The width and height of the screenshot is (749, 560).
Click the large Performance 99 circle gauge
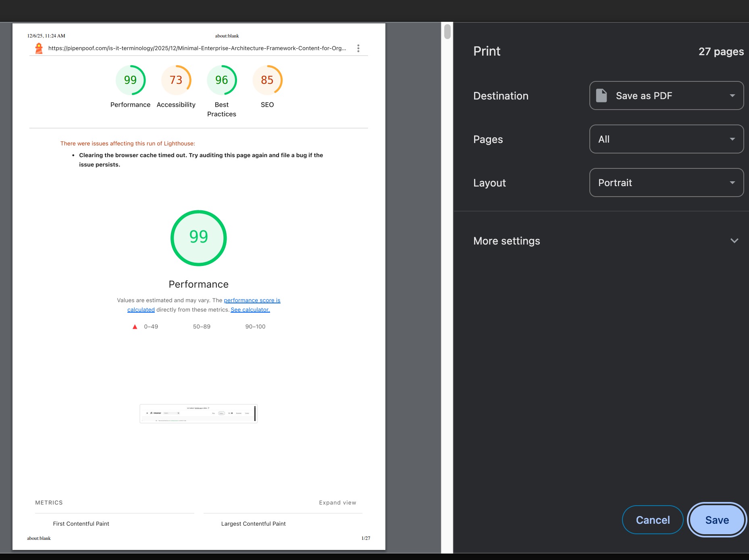(x=198, y=238)
